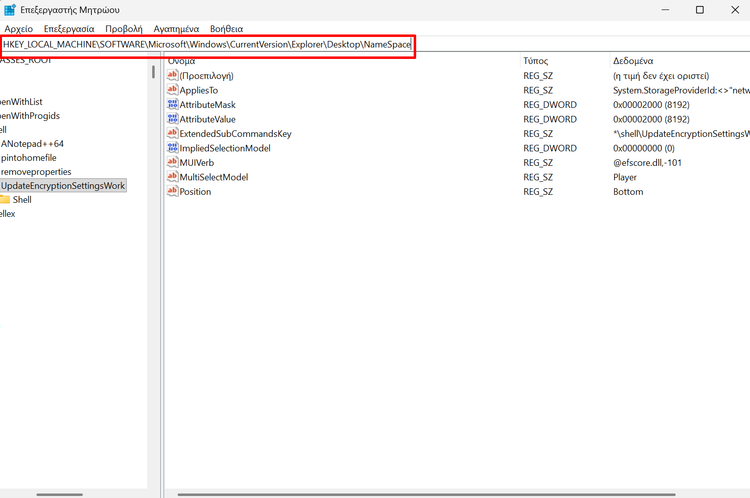Open the Προβολή menu
Viewport: 750px width, 498px height.
(124, 29)
